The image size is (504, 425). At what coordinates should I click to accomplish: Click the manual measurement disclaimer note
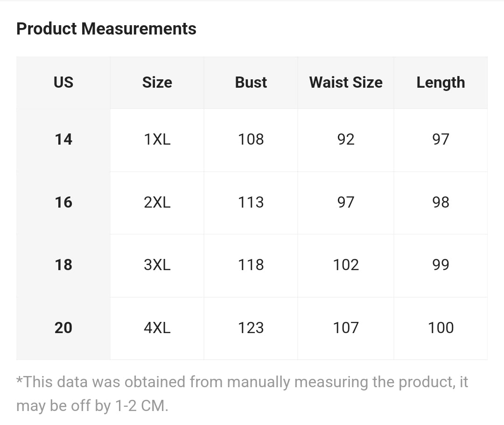pyautogui.click(x=242, y=394)
